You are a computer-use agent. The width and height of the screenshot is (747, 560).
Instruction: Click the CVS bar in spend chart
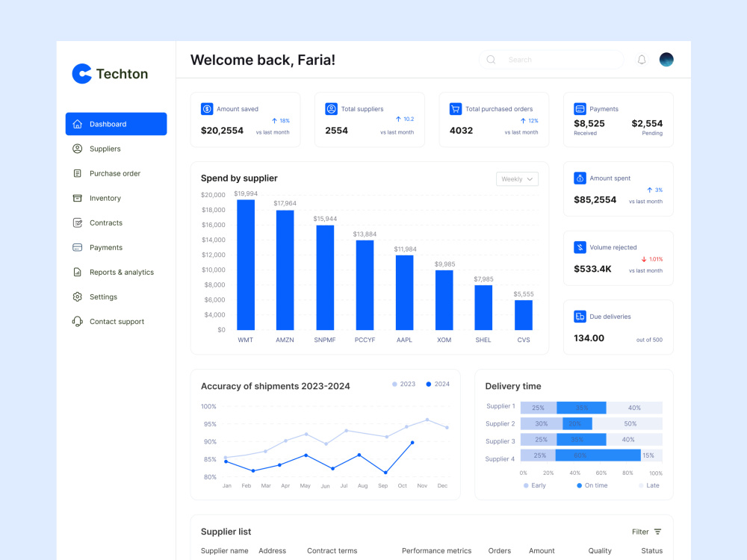click(x=524, y=315)
